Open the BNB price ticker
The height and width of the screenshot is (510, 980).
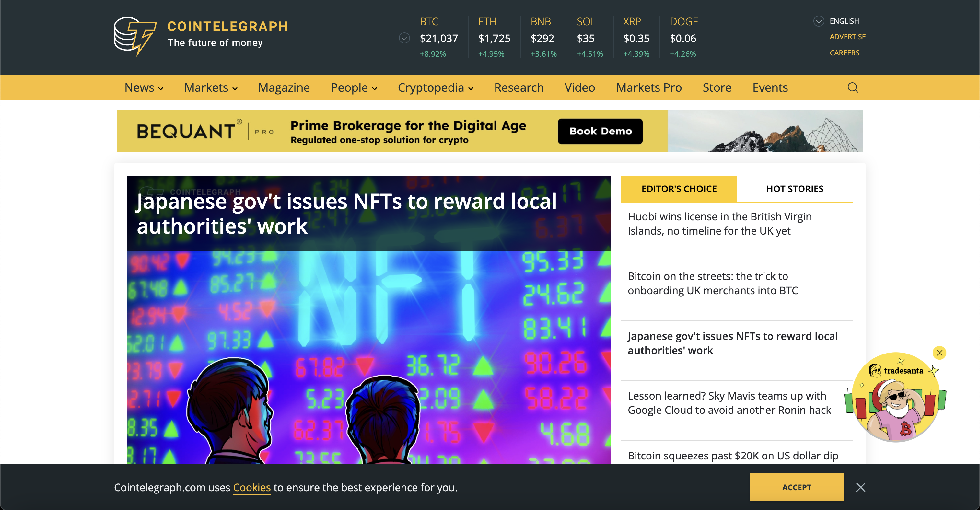(x=543, y=37)
